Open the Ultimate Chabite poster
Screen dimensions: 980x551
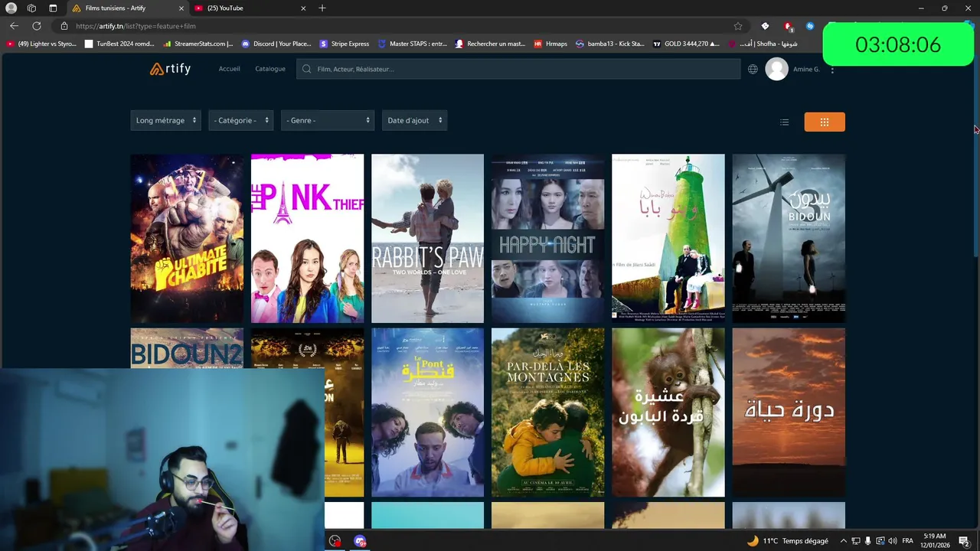click(x=187, y=238)
